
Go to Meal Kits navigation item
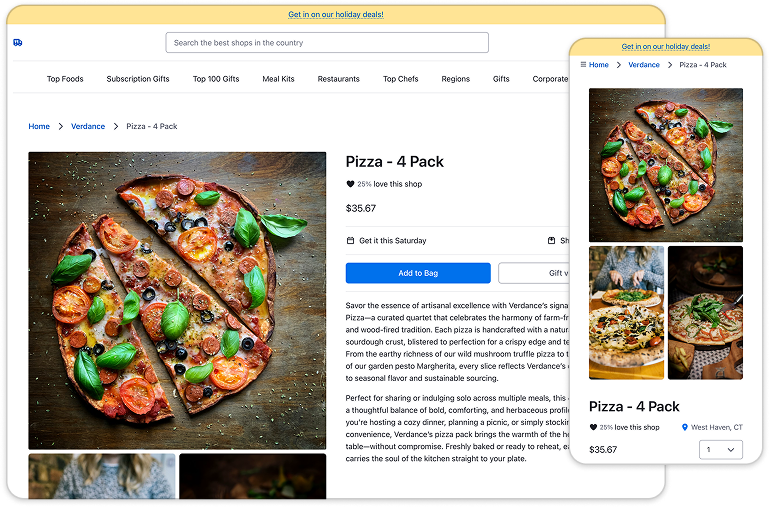(278, 79)
